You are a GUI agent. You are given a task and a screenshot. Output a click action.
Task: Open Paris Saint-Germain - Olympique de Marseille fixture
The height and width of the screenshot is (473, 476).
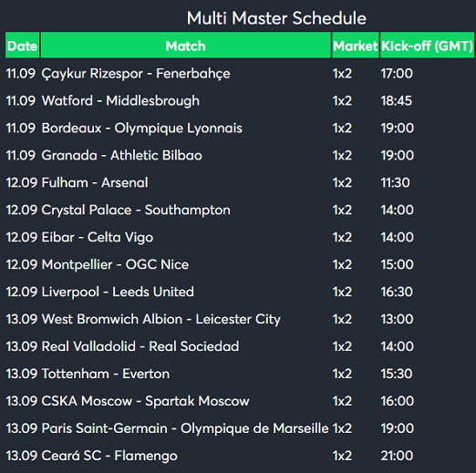coord(185,428)
